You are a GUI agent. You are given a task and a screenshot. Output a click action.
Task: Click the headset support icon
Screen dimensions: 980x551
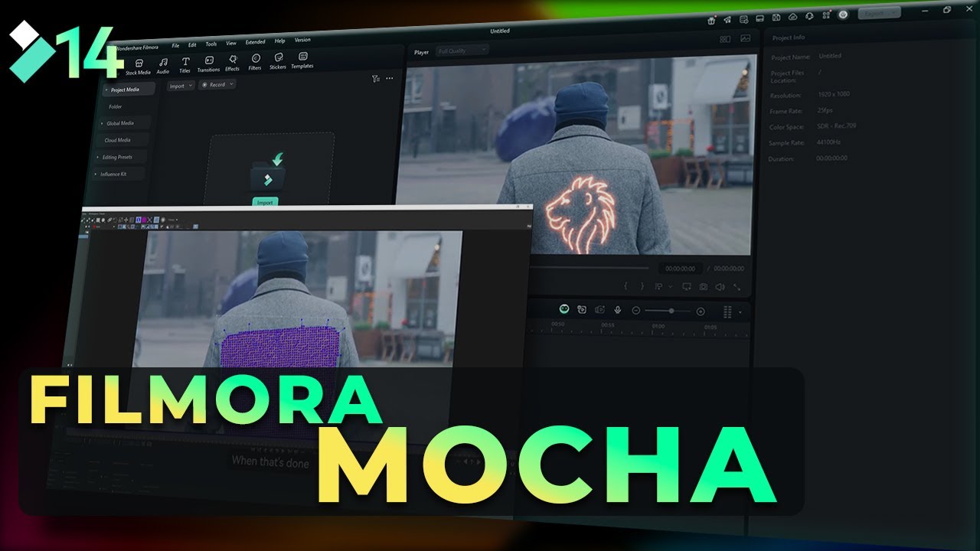[x=809, y=16]
